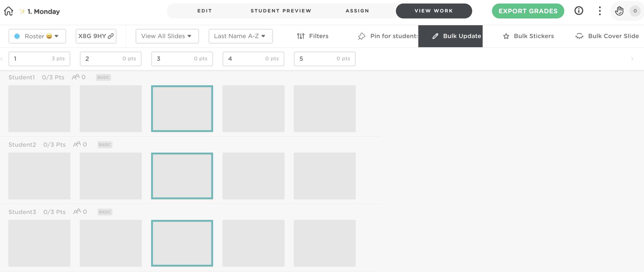Open Bulk Cover Slide option

[607, 36]
